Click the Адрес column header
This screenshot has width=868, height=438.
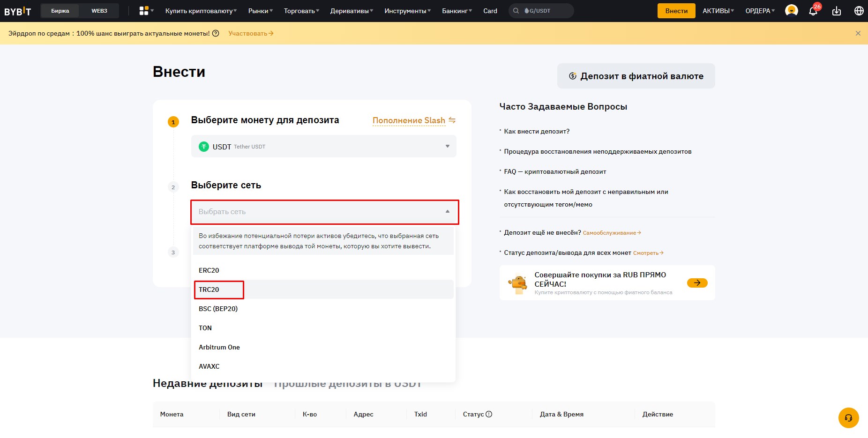[x=363, y=414]
